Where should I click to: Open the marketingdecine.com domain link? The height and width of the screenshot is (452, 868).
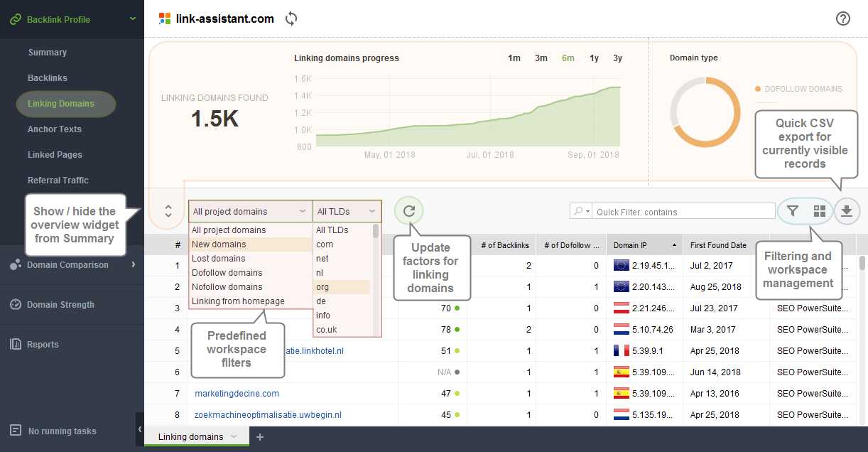click(x=237, y=393)
